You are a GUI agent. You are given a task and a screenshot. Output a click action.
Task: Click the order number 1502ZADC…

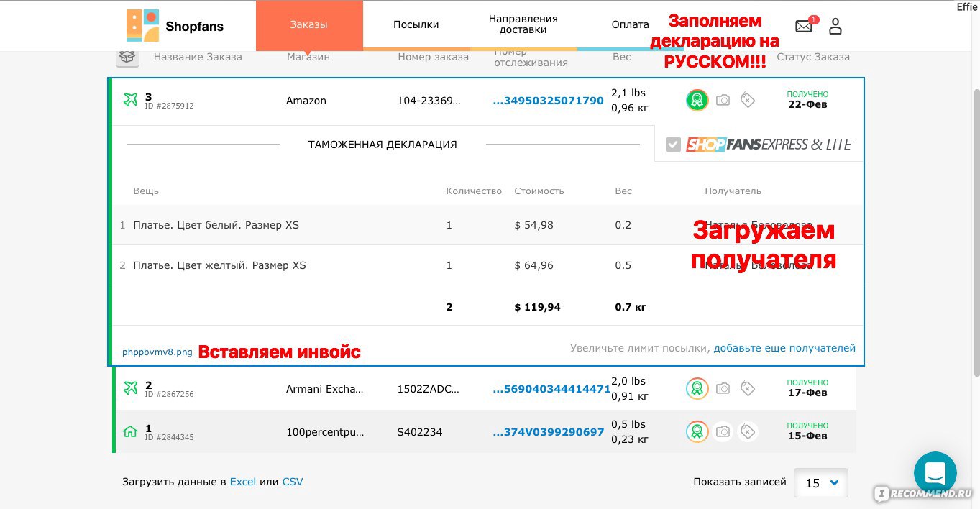428,389
